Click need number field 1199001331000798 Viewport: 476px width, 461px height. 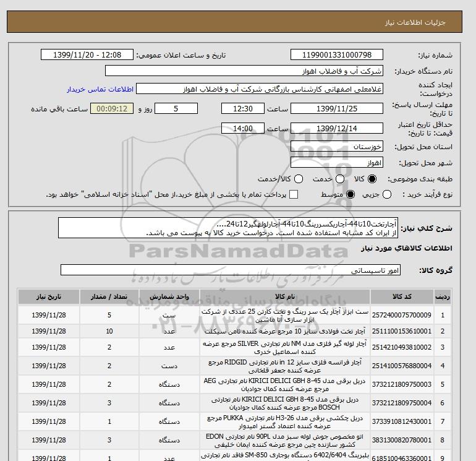coord(337,54)
